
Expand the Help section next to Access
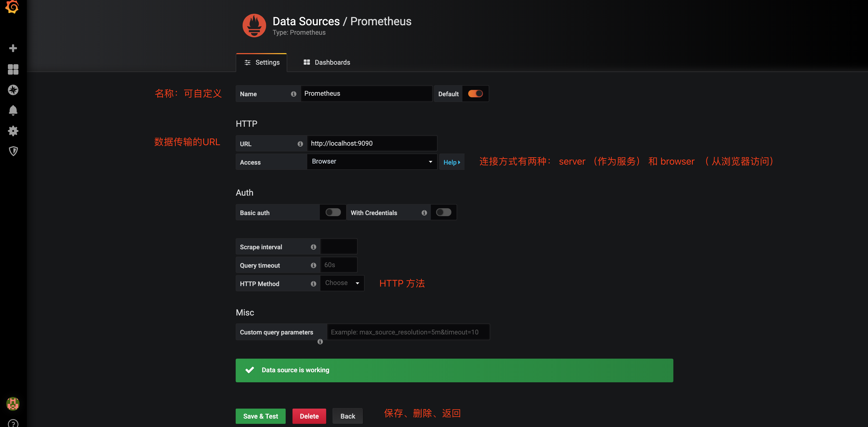click(452, 162)
